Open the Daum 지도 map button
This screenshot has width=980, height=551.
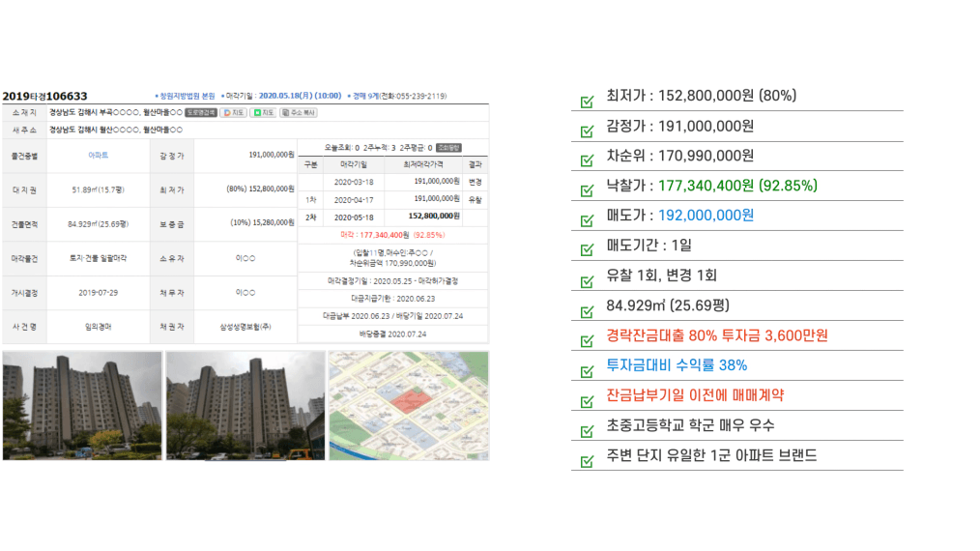(233, 113)
